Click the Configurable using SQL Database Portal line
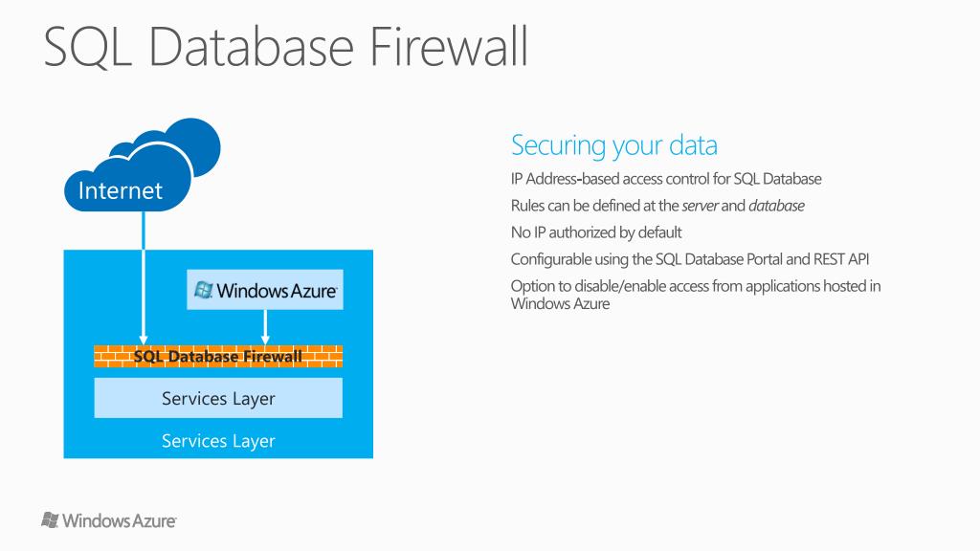 [689, 259]
